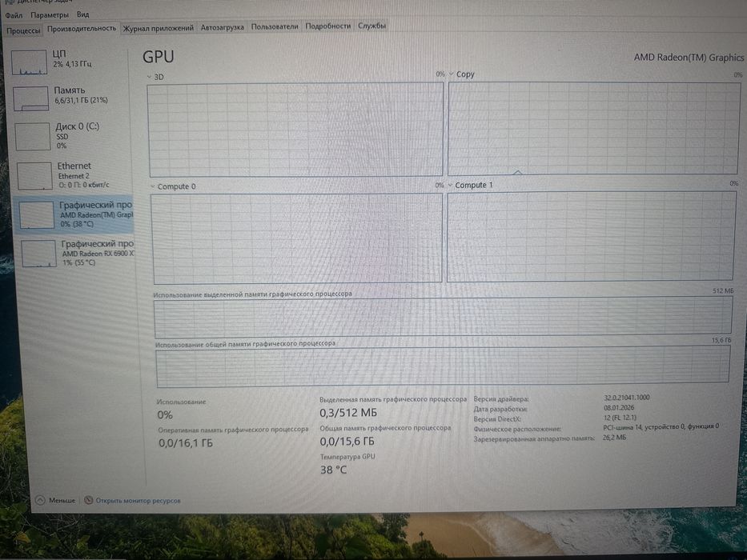The image size is (747, 560).
Task: Select the Ethernet performance item
Action: (72, 175)
